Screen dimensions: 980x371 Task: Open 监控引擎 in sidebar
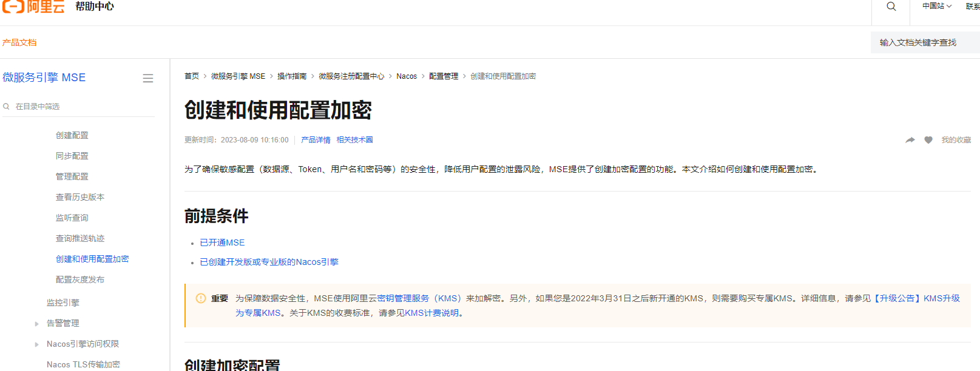tap(63, 302)
